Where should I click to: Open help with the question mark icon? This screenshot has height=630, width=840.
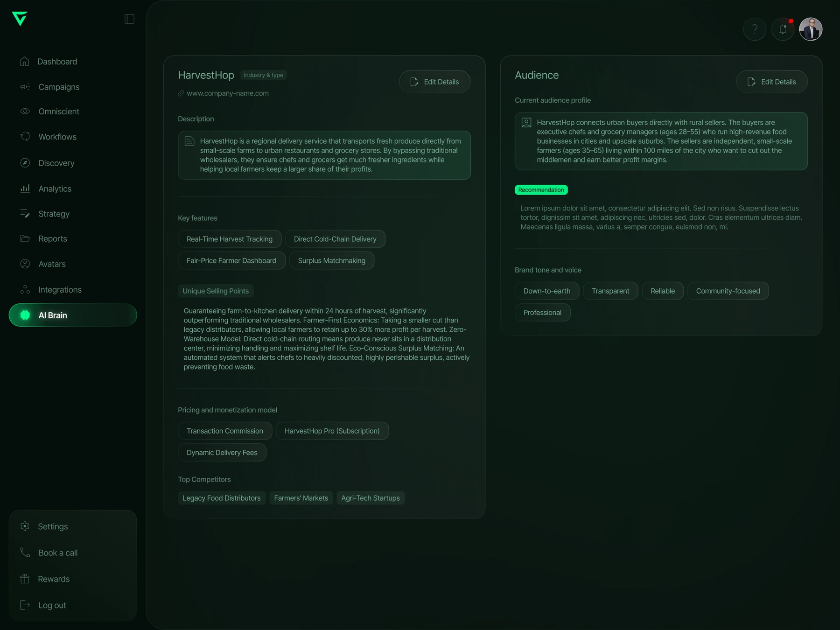(755, 29)
